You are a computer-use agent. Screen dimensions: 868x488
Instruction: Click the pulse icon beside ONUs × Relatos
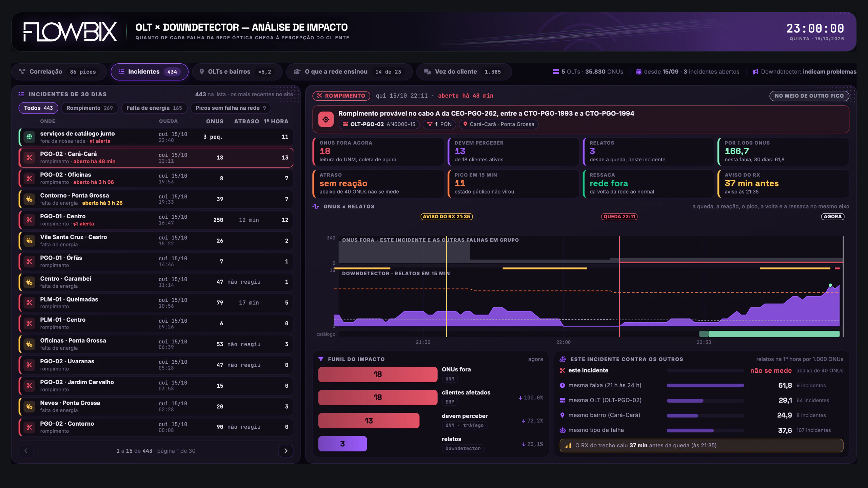click(x=316, y=206)
